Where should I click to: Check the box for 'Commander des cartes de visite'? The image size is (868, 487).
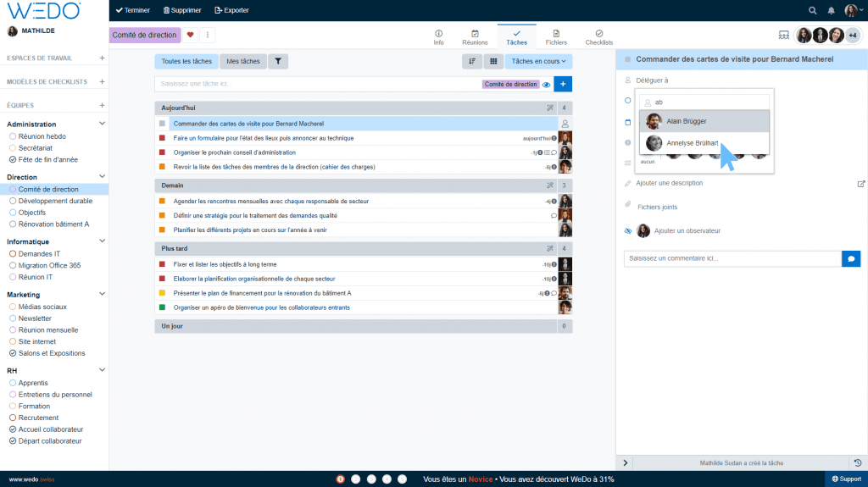pyautogui.click(x=162, y=124)
